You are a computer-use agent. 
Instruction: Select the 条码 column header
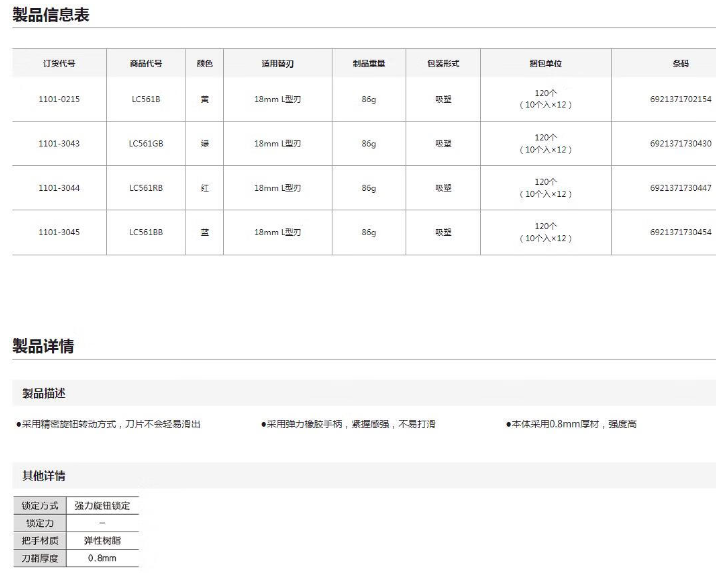point(680,63)
